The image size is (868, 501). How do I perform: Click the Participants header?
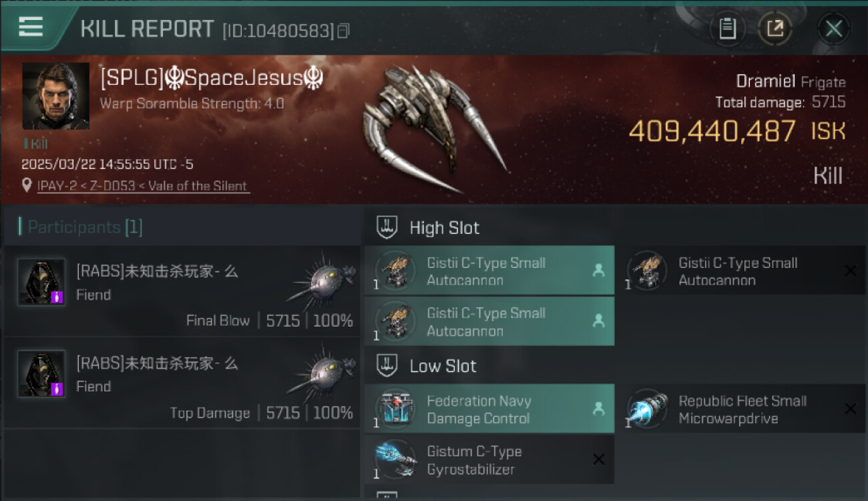pos(81,227)
